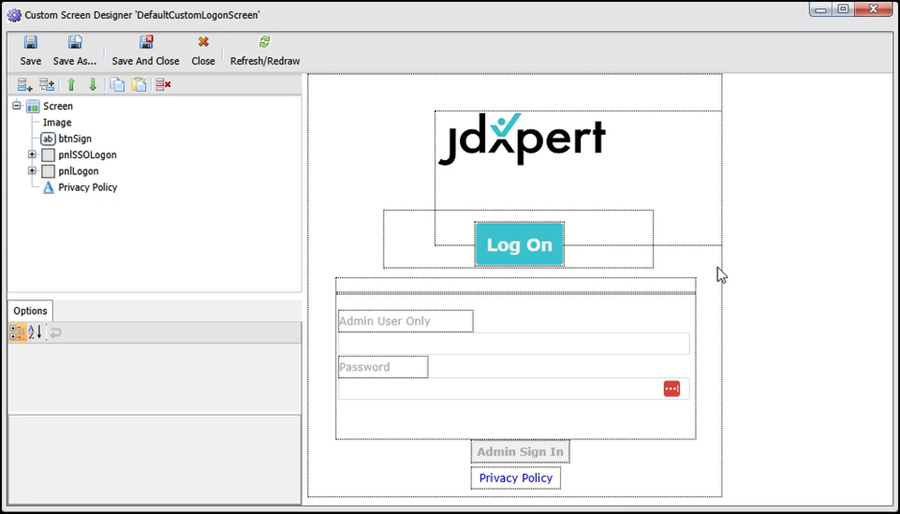The height and width of the screenshot is (514, 900).
Task: Click the copy item icon in tree toolbar
Action: point(117,85)
